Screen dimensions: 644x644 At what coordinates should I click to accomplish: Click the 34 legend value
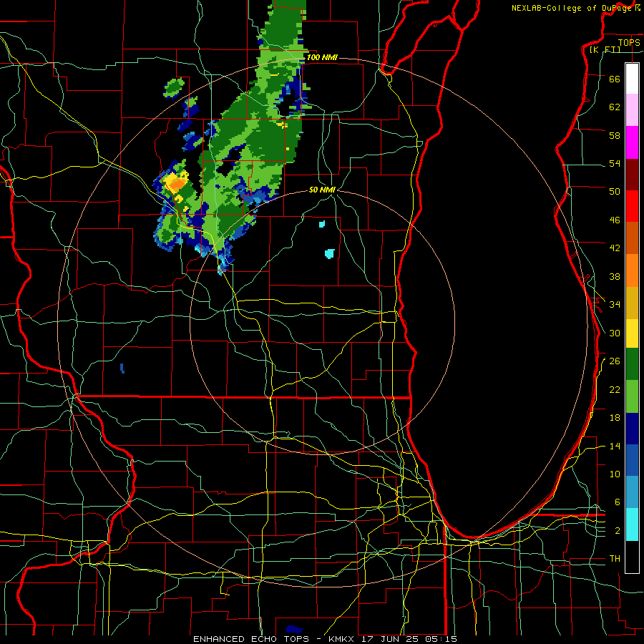coord(615,304)
